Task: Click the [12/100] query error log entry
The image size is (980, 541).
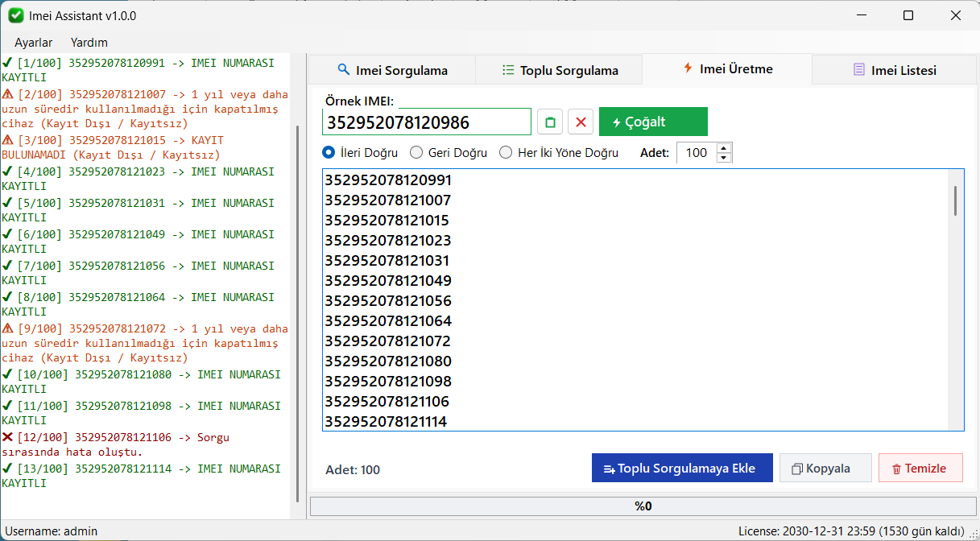Action: click(116, 444)
